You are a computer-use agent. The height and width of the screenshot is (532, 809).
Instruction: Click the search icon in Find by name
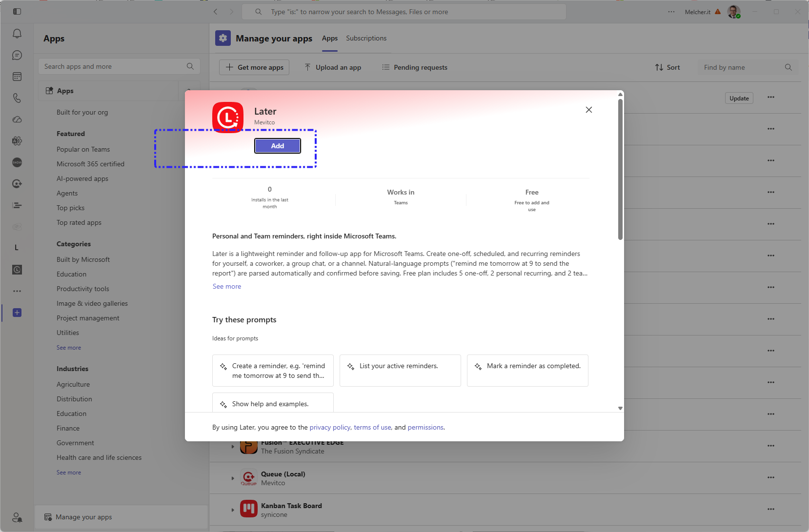[x=789, y=67]
